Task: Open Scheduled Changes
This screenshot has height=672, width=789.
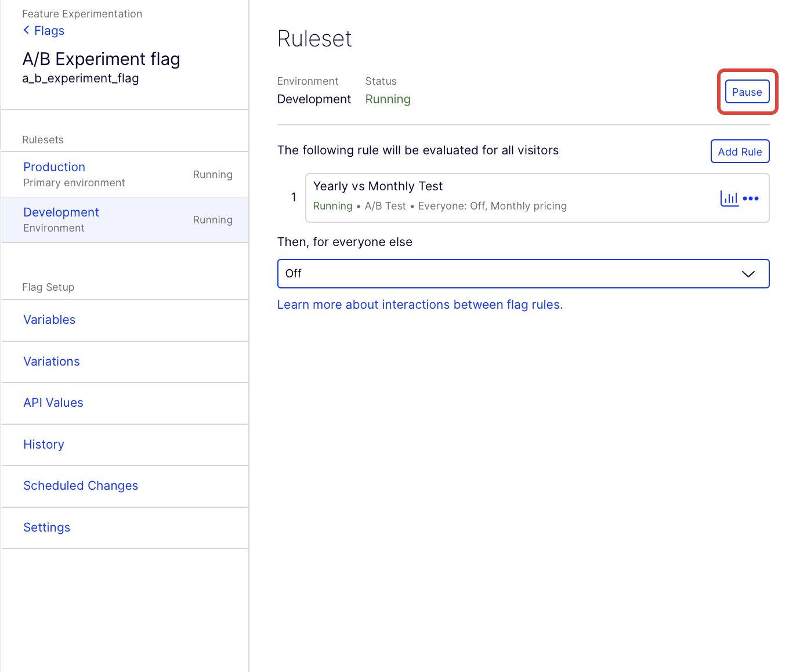Action: pyautogui.click(x=81, y=486)
